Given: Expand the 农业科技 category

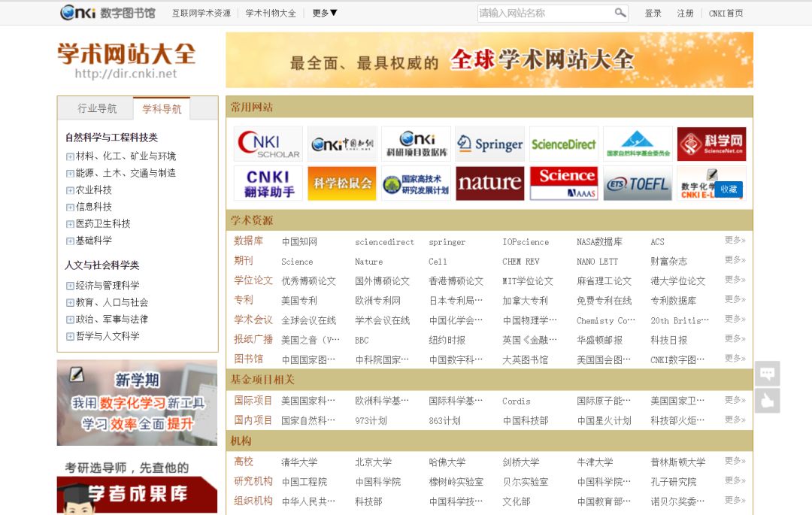Looking at the screenshot, I should click(70, 190).
